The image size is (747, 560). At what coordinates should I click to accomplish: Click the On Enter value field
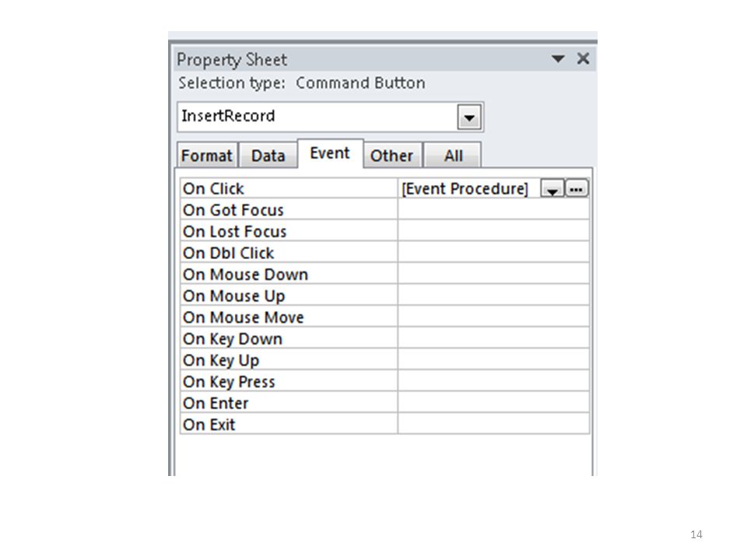[493, 403]
